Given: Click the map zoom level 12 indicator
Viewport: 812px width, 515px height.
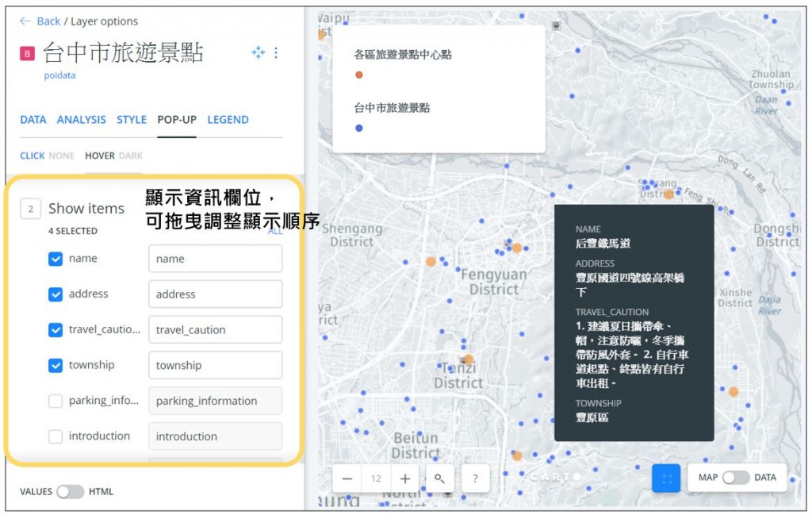Looking at the screenshot, I should 376,478.
